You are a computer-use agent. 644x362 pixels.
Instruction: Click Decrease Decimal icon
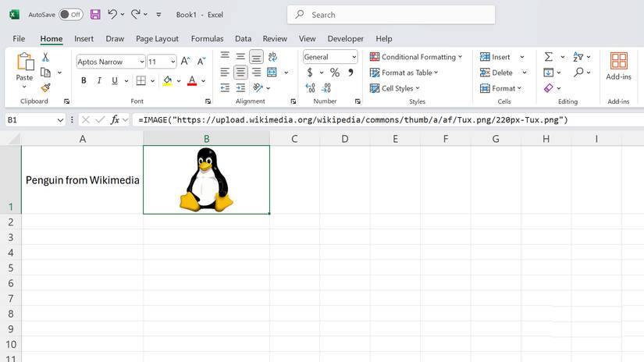click(x=326, y=88)
